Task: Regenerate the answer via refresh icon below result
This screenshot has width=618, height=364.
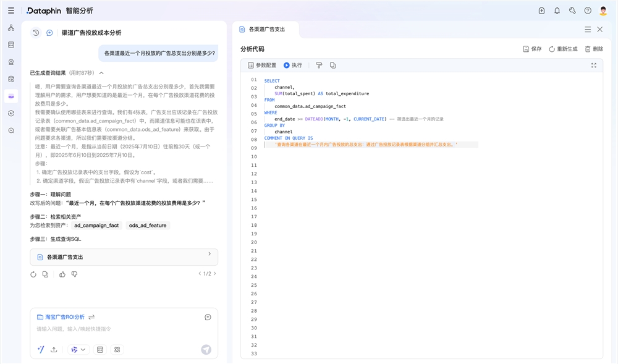Action: pos(33,274)
